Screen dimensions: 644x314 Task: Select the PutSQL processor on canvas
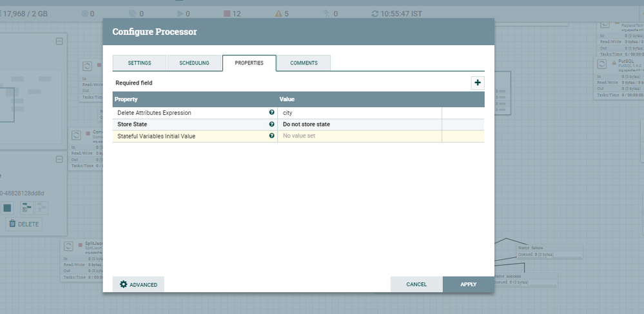[618, 78]
